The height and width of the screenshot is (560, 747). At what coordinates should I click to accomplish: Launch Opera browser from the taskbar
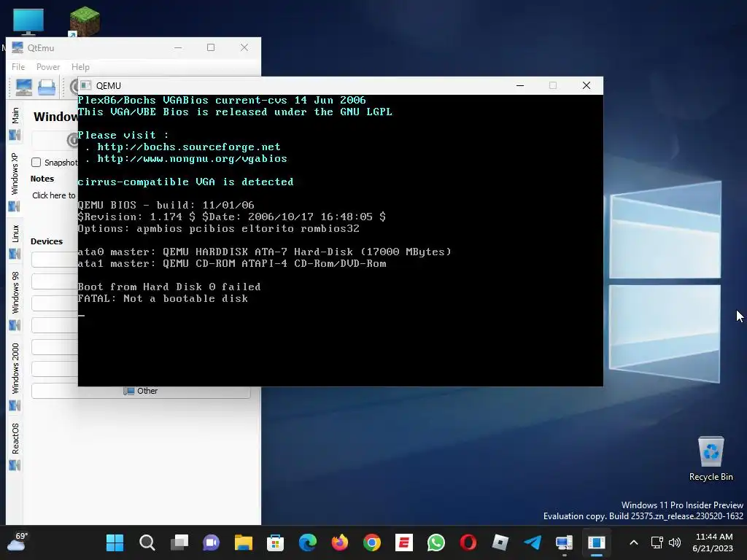468,542
